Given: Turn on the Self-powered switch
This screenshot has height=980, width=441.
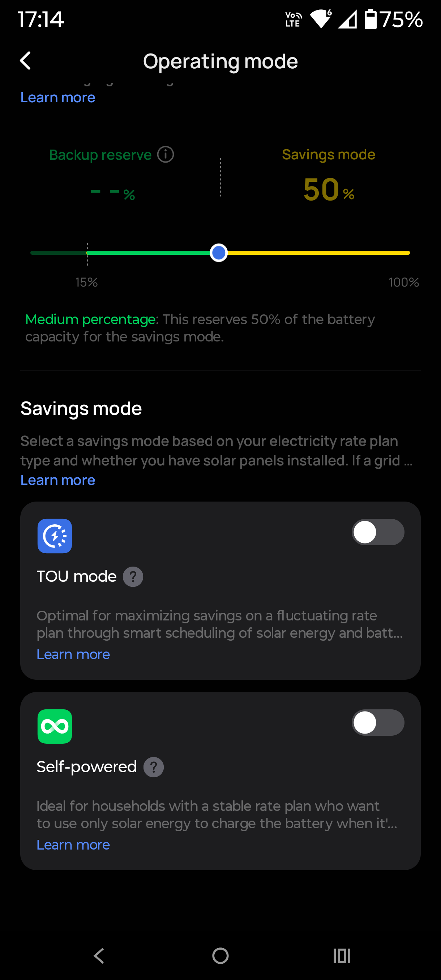Looking at the screenshot, I should tap(377, 722).
